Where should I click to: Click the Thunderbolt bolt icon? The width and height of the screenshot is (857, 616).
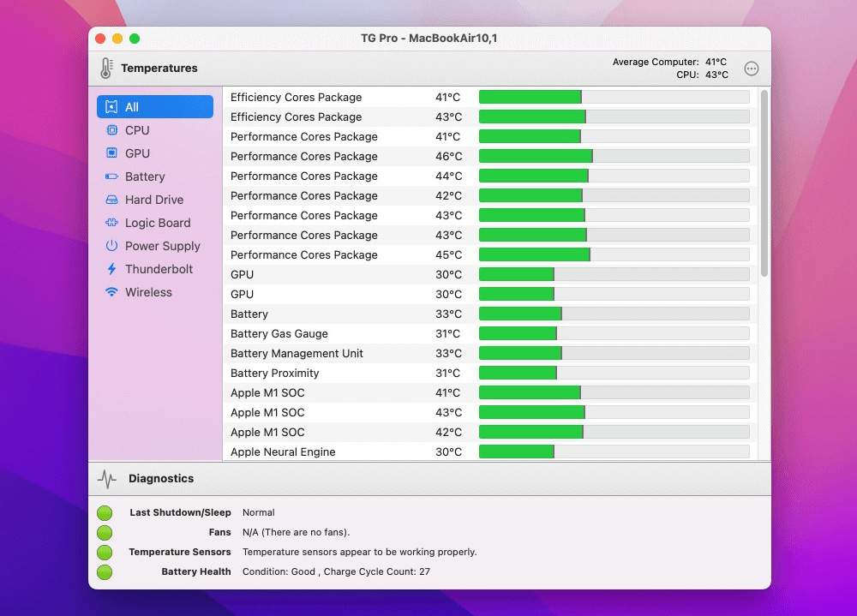111,269
